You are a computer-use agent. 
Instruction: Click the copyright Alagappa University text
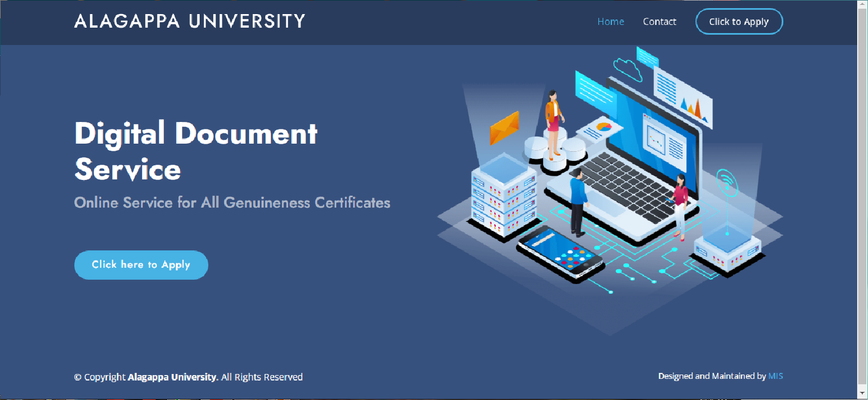click(172, 377)
